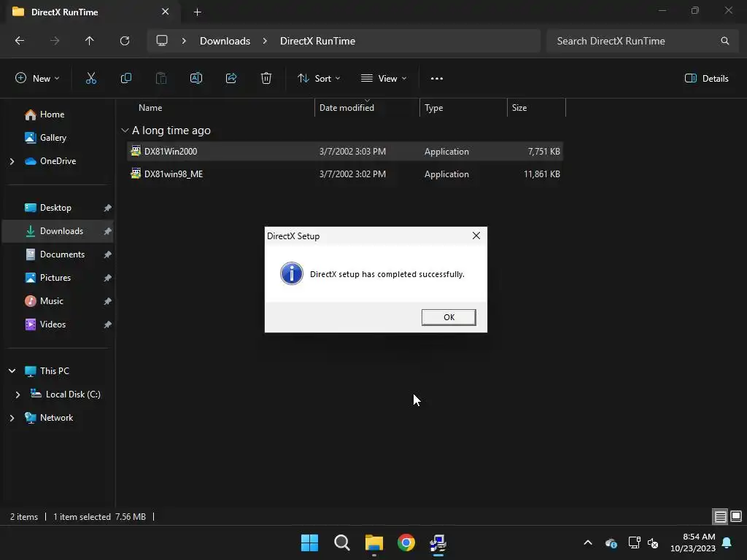Go back with the left arrow
This screenshot has height=560, width=747.
(20, 41)
